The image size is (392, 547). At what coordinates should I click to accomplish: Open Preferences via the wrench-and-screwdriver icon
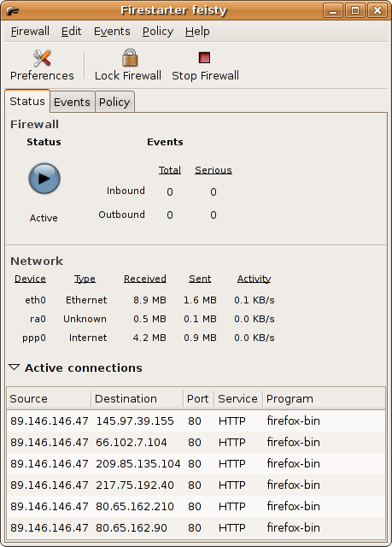(x=42, y=58)
